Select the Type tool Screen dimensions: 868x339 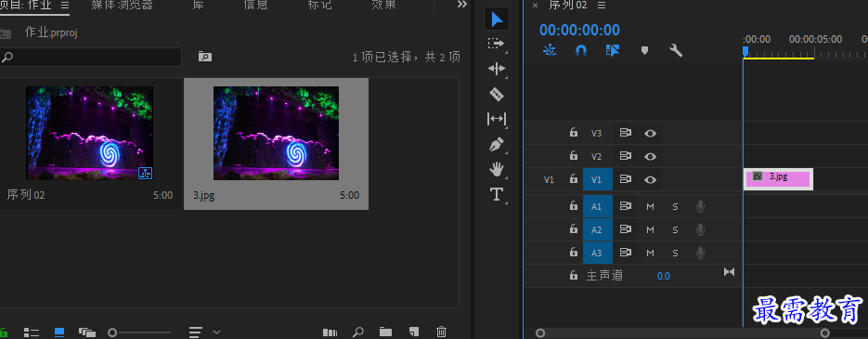(x=497, y=194)
